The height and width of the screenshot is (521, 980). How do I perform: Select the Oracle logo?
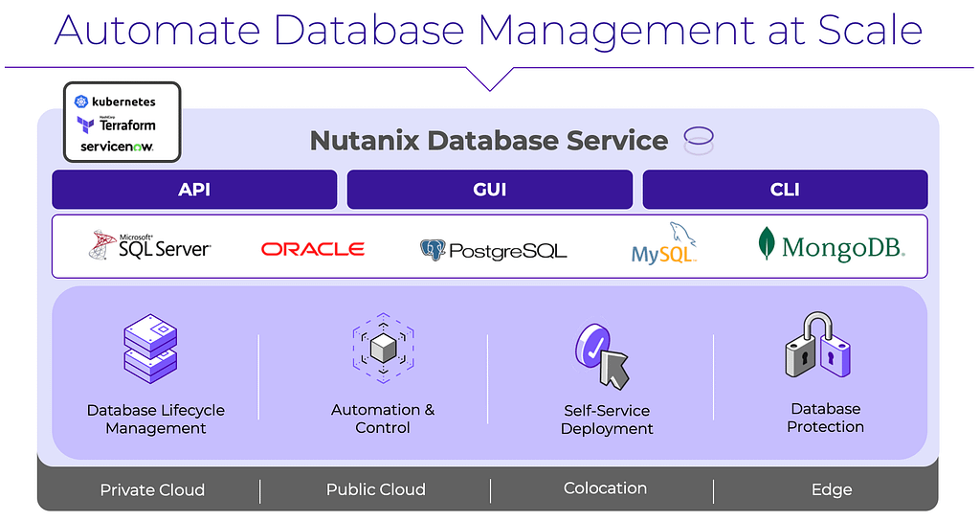click(x=313, y=249)
